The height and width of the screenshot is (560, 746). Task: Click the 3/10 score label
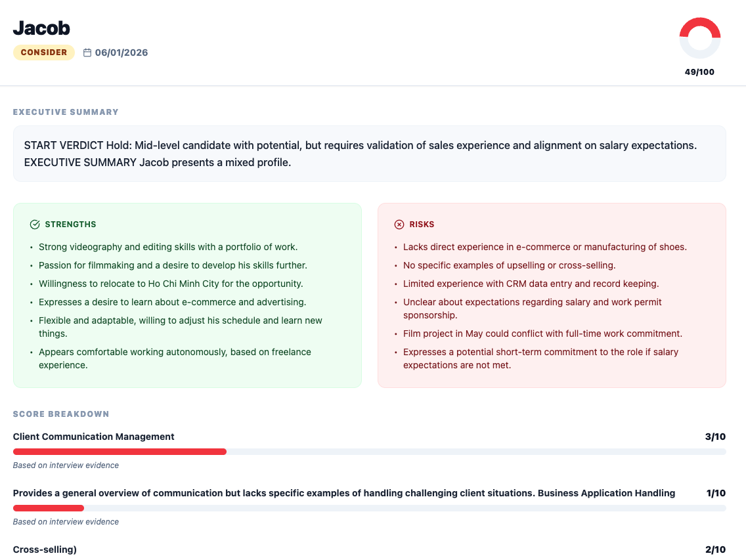(713, 436)
